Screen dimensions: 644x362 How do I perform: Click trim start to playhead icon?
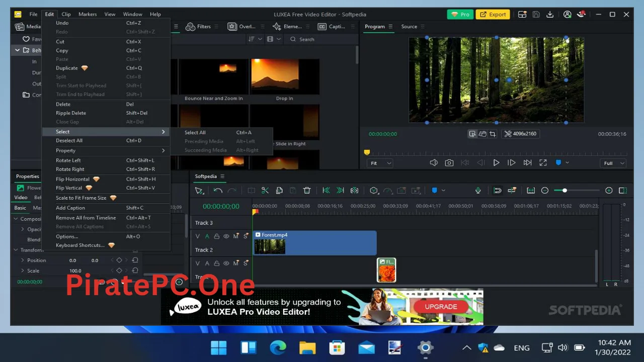(x=326, y=191)
